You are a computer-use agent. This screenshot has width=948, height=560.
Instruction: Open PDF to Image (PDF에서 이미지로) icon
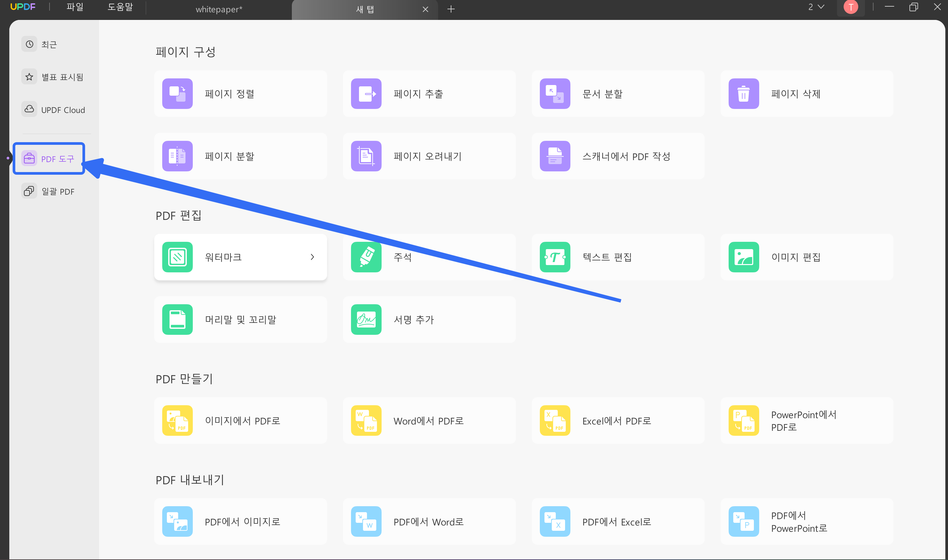[178, 521]
